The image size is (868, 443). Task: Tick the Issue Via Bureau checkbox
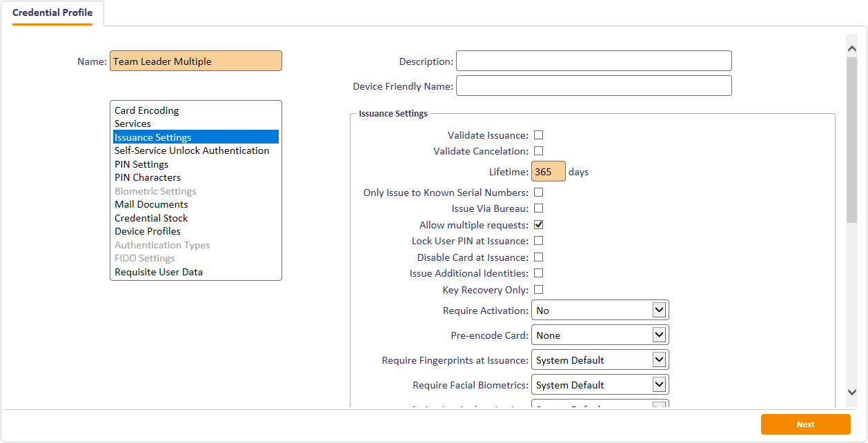point(538,208)
